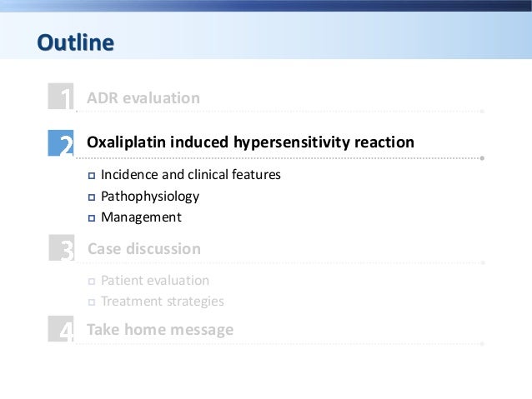Click the Pathophysiology bullet text
Viewport: 532px width, 399px height.
(x=150, y=197)
